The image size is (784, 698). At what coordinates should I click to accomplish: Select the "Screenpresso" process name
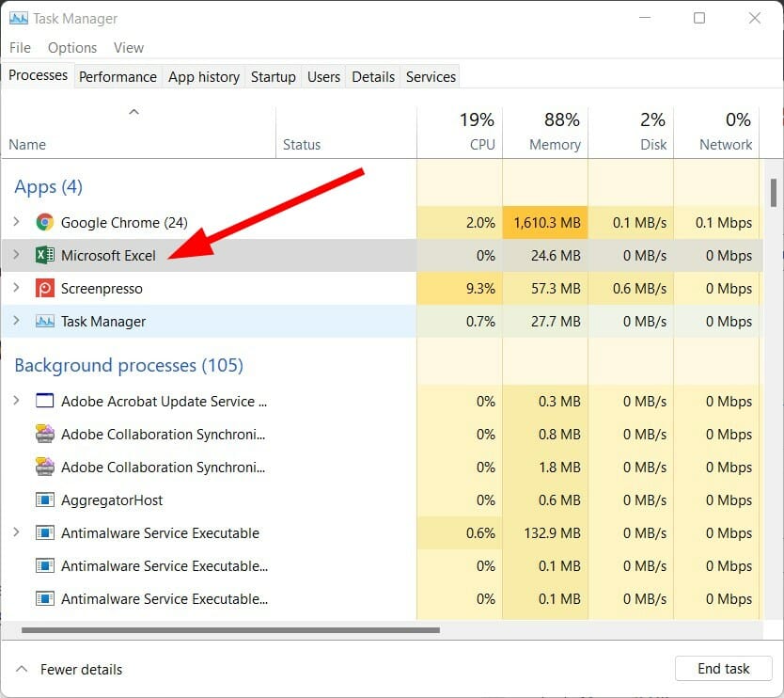coord(102,289)
